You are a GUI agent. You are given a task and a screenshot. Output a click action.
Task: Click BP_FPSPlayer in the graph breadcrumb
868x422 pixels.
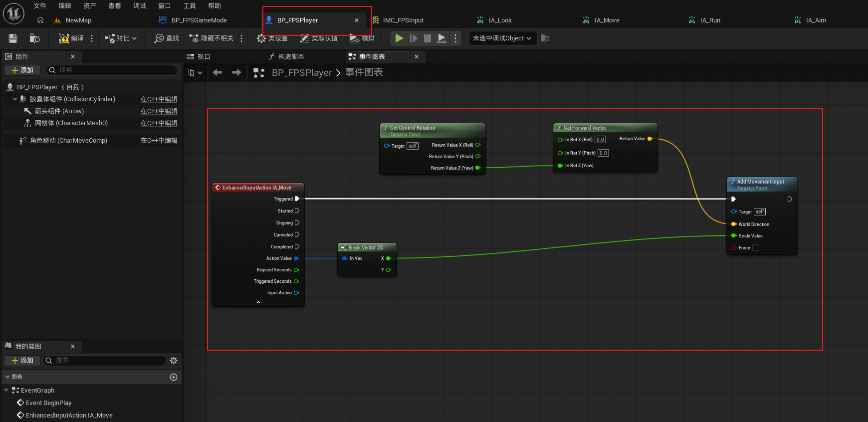pos(302,73)
